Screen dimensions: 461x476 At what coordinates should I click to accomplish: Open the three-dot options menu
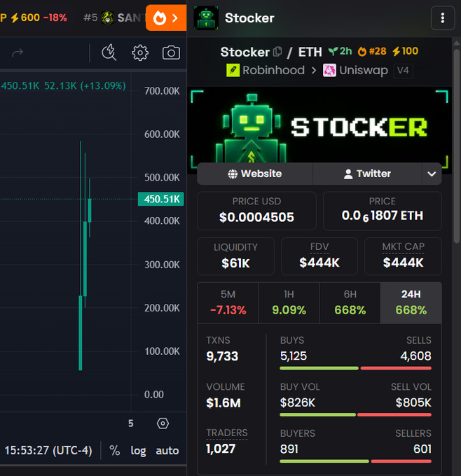tap(443, 18)
